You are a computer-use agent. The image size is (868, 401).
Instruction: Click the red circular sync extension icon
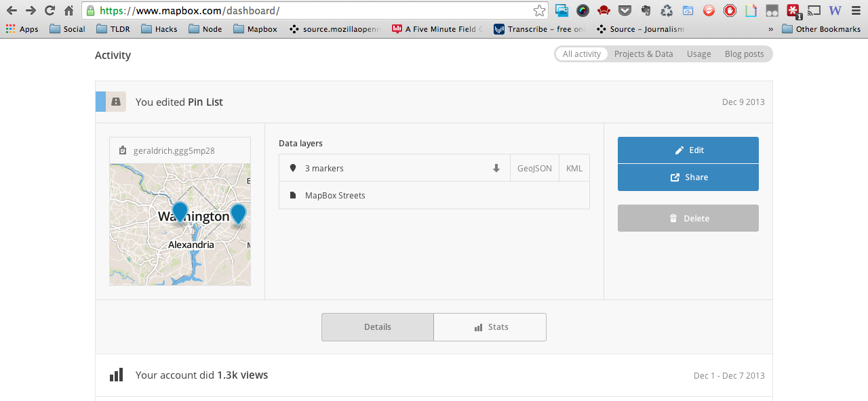click(x=709, y=10)
